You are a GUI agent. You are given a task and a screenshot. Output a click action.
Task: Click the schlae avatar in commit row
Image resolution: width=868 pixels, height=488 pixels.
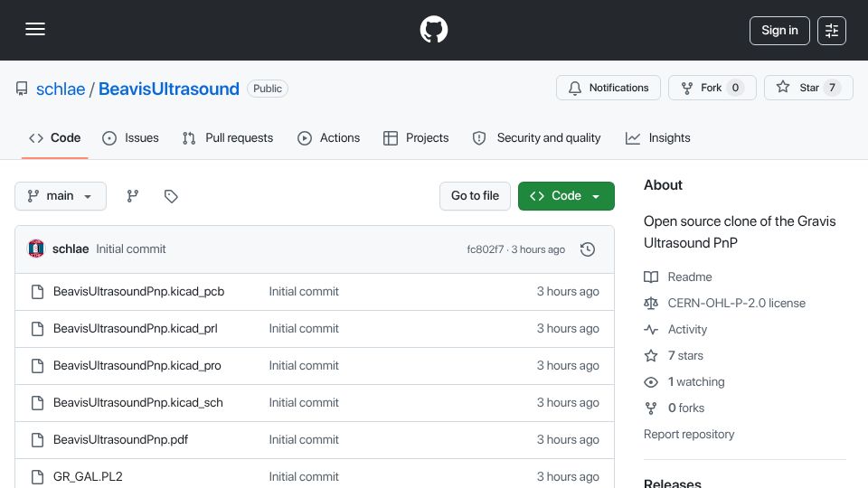click(36, 249)
